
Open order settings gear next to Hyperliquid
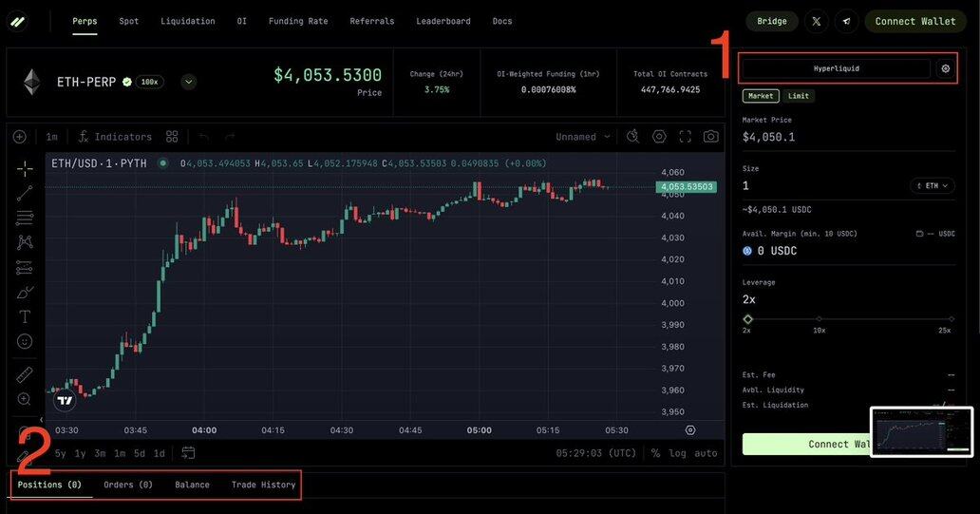(945, 68)
